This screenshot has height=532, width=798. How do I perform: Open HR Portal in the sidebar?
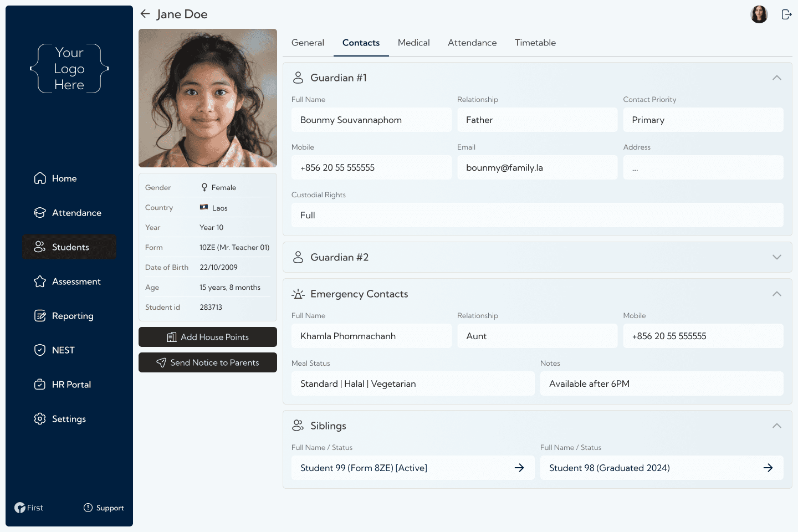(69, 385)
